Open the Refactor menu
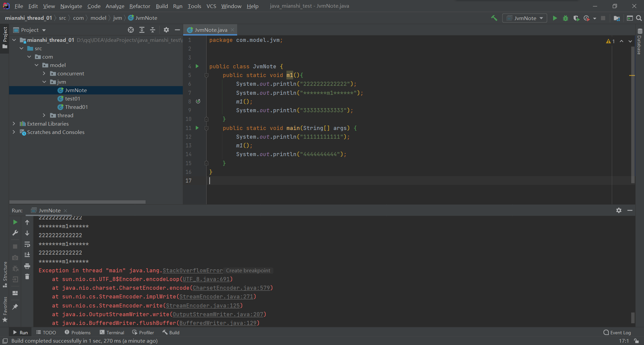The image size is (644, 345). (x=140, y=6)
